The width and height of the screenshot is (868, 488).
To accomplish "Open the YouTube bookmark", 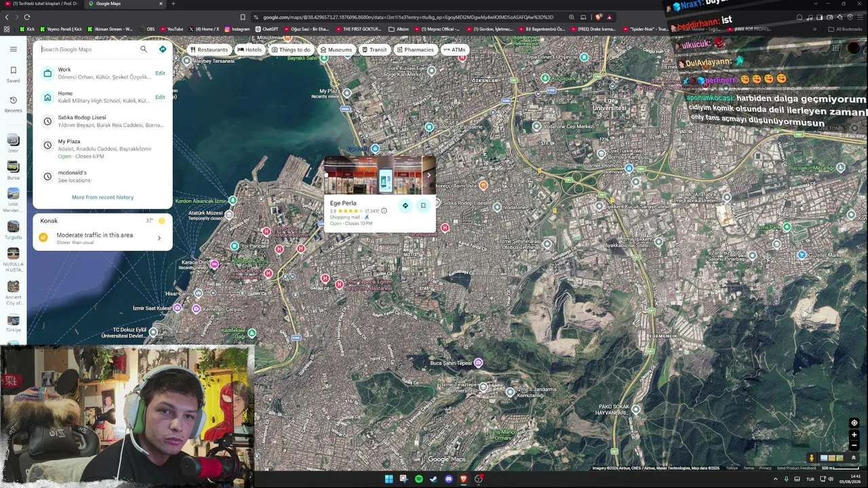I will click(x=172, y=29).
